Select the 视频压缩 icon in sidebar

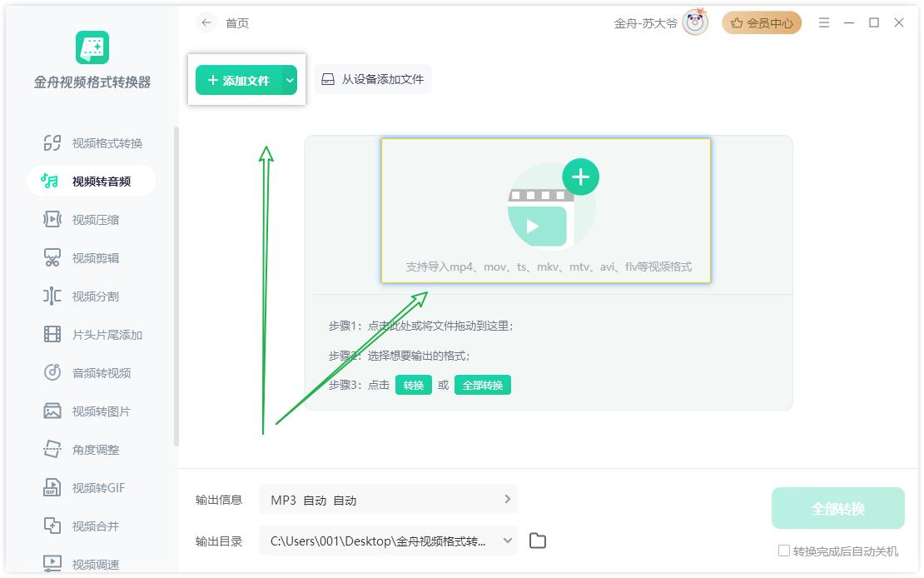[52, 220]
